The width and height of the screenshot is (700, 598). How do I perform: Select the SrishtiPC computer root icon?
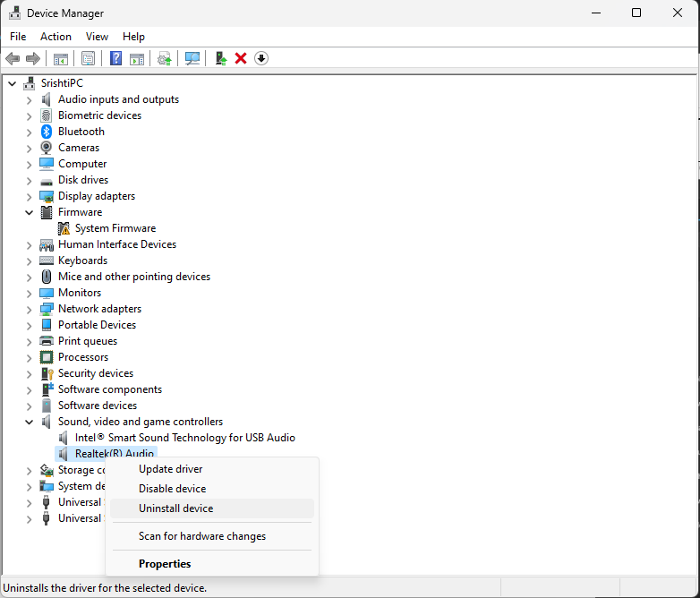coord(30,83)
